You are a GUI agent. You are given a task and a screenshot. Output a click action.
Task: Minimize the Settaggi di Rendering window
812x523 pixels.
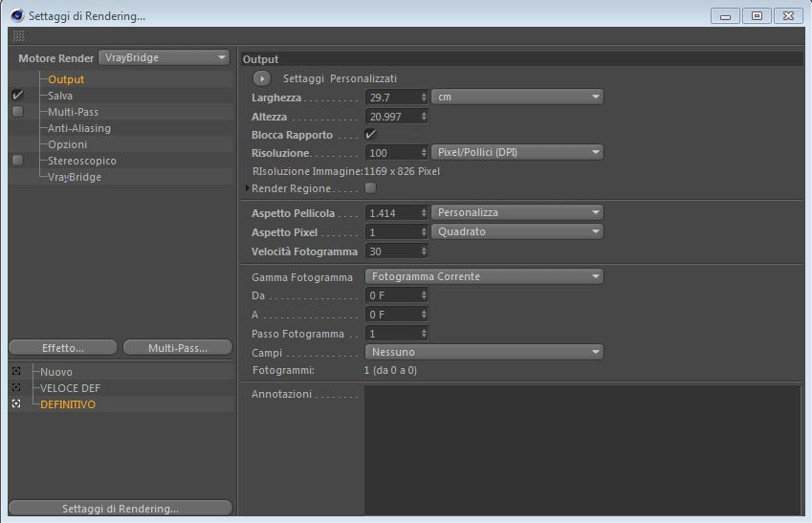[x=725, y=16]
